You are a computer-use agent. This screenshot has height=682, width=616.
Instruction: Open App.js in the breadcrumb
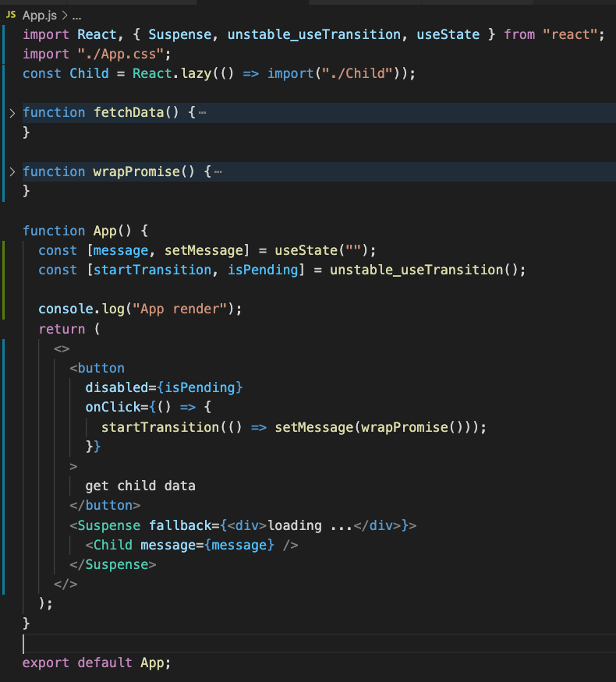40,16
